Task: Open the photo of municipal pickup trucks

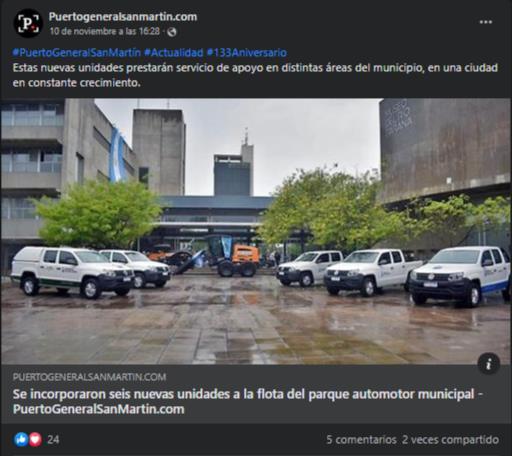Action: point(256,231)
